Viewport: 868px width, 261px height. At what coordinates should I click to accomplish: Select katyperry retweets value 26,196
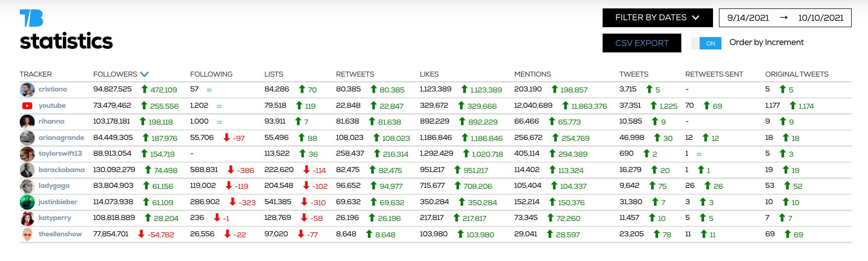pos(347,217)
